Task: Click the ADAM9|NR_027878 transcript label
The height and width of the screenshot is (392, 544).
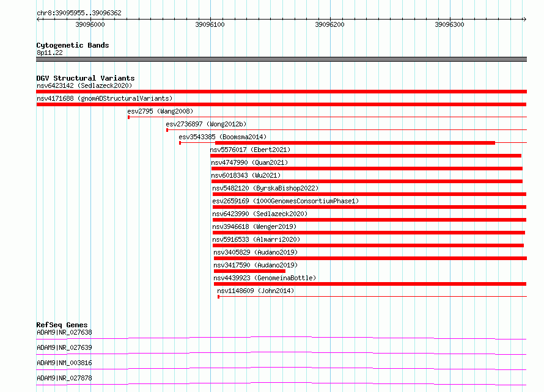Action: [x=64, y=378]
